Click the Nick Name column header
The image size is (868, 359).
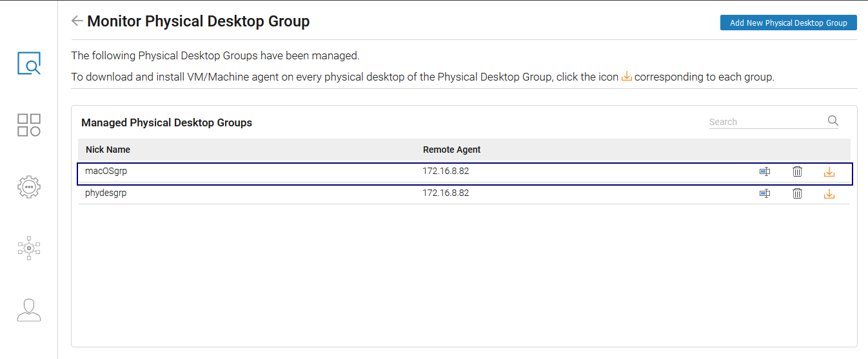(108, 150)
